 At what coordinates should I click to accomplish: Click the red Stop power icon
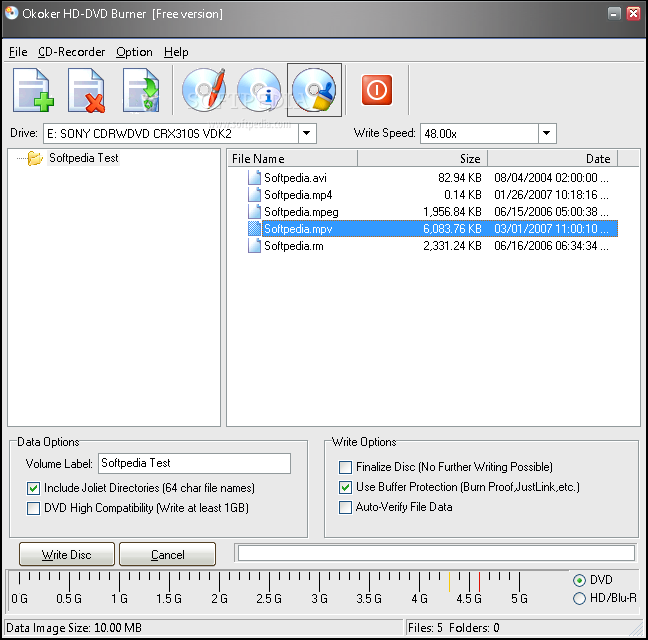click(376, 90)
